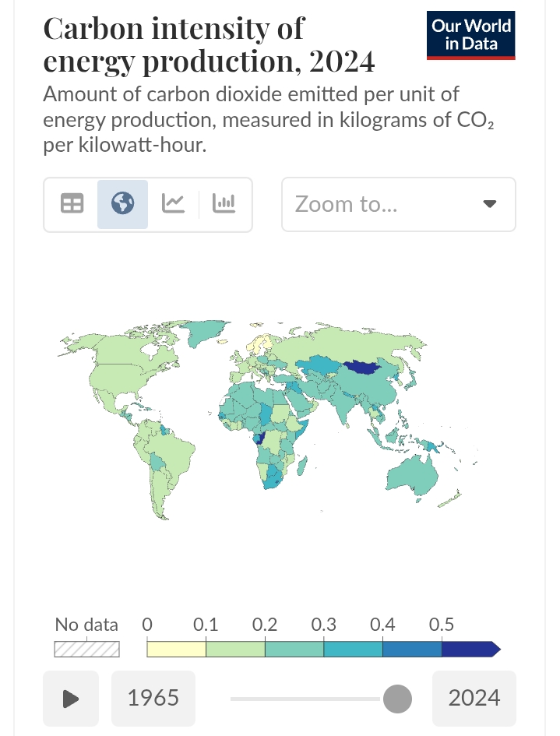
Task: Open the Zoom to dropdown
Action: click(398, 205)
